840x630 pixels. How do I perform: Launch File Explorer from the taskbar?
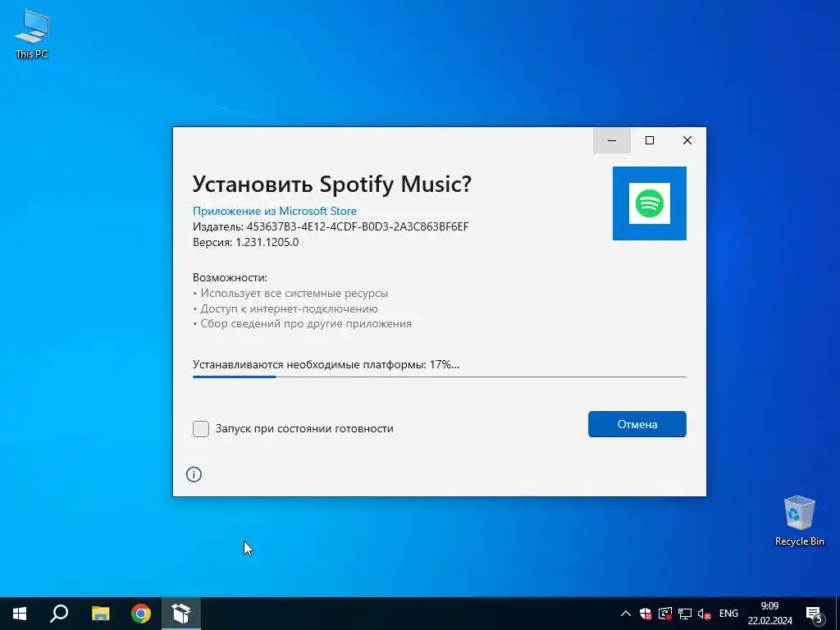click(100, 614)
